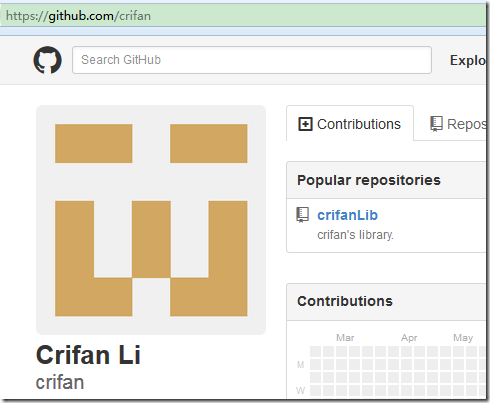
Task: Select the Contributions tab
Action: tap(350, 124)
